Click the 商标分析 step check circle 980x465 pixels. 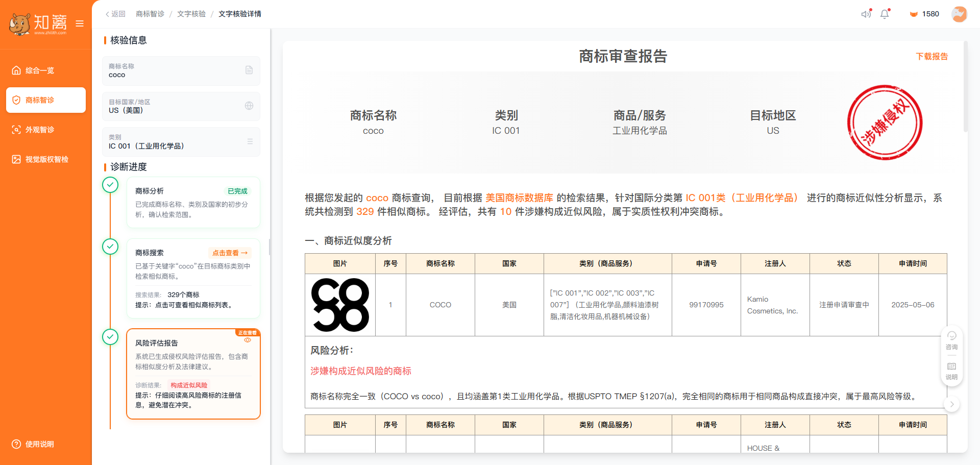[110, 185]
